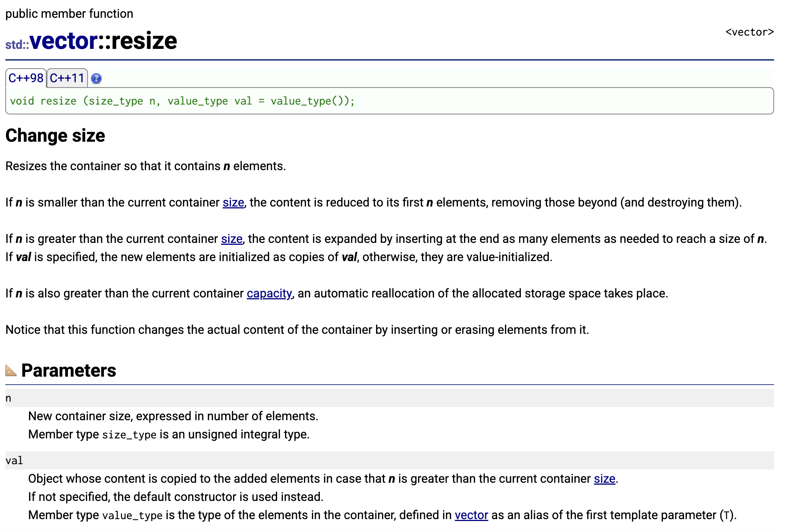
Task: Click inside the resize function signature box
Action: pyautogui.click(x=182, y=101)
